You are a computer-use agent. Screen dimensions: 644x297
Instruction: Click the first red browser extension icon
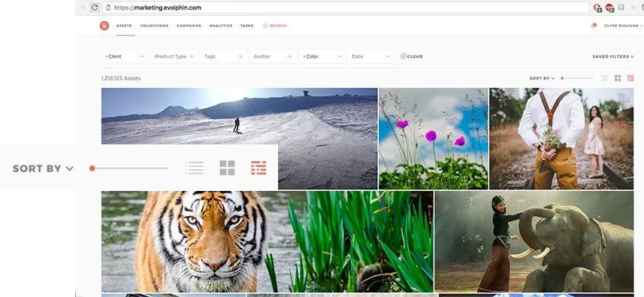[597, 8]
